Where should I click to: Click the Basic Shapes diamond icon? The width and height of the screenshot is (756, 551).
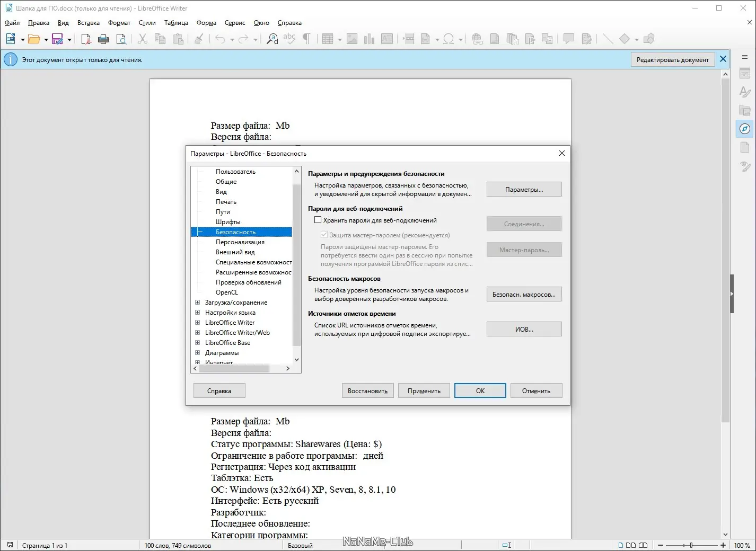click(625, 39)
